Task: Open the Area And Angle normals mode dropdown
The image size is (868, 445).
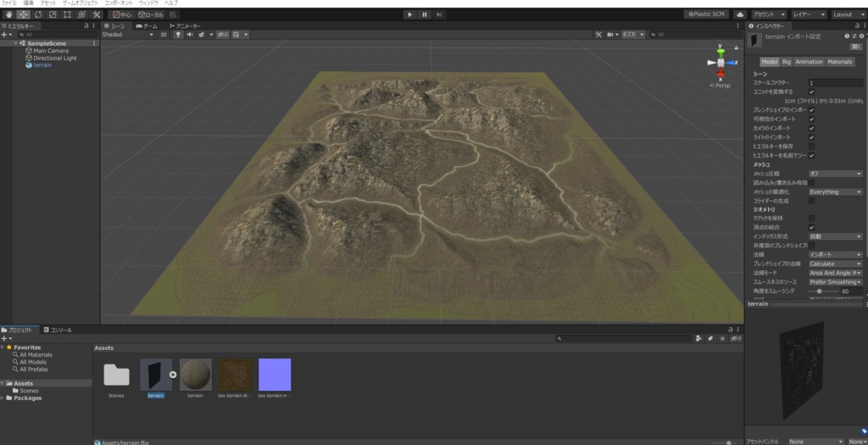Action: coord(835,273)
